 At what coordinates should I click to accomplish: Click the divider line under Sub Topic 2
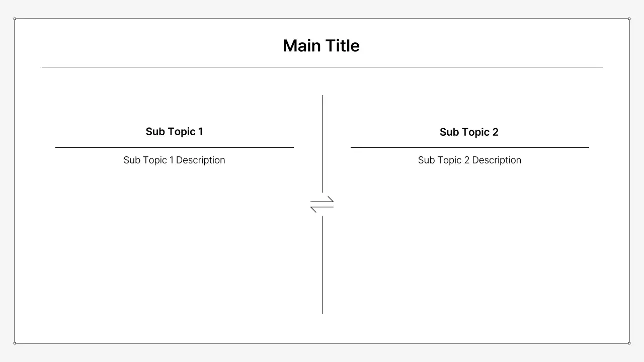pyautogui.click(x=469, y=147)
